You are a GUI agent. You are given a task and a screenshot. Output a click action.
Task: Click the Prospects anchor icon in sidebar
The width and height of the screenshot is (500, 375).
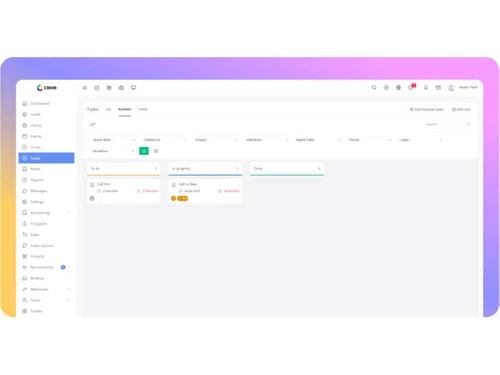click(25, 224)
